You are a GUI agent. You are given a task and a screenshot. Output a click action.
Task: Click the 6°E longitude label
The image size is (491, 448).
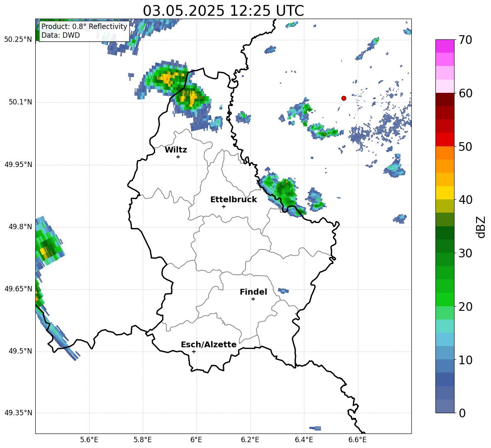196,440
